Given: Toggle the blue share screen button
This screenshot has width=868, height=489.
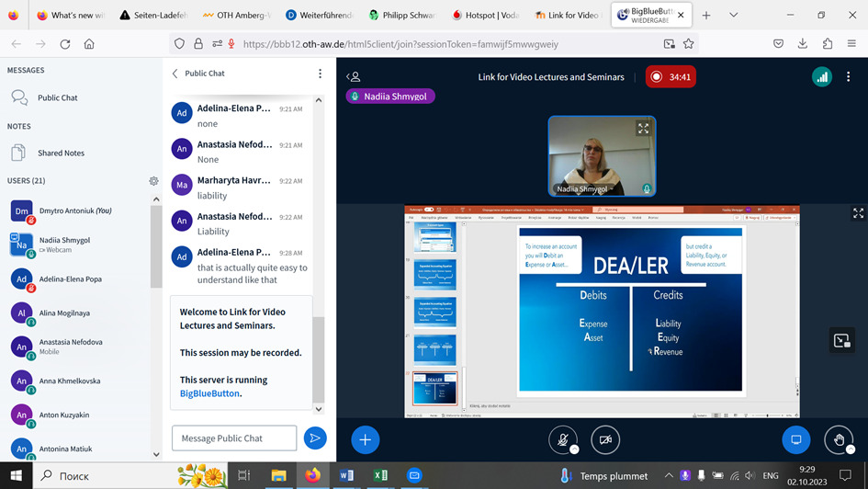Looking at the screenshot, I should click(796, 440).
